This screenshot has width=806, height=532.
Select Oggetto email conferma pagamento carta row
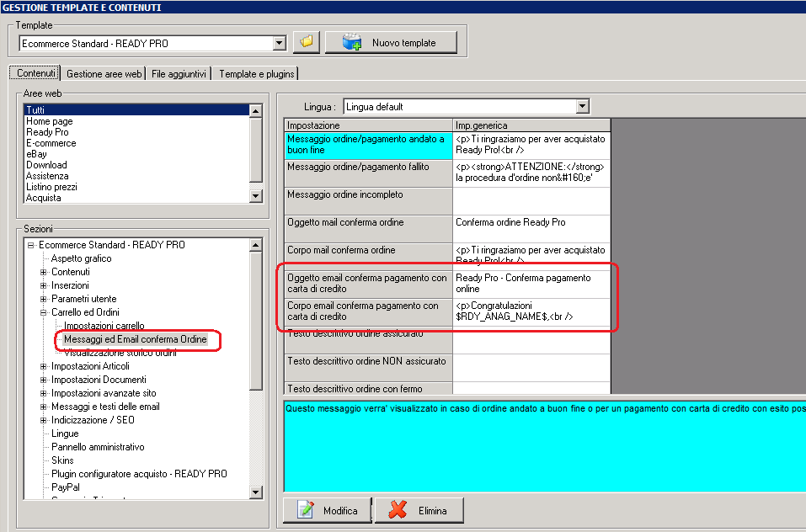368,284
